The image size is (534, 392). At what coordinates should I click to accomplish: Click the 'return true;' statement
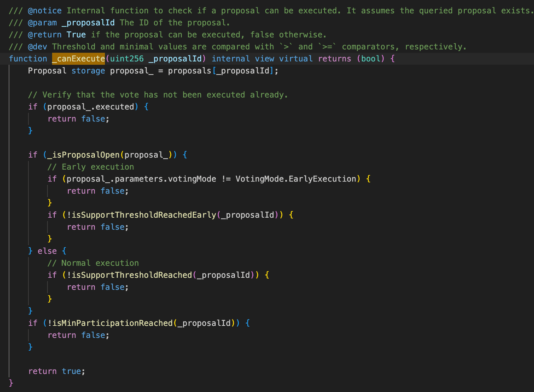pos(57,371)
